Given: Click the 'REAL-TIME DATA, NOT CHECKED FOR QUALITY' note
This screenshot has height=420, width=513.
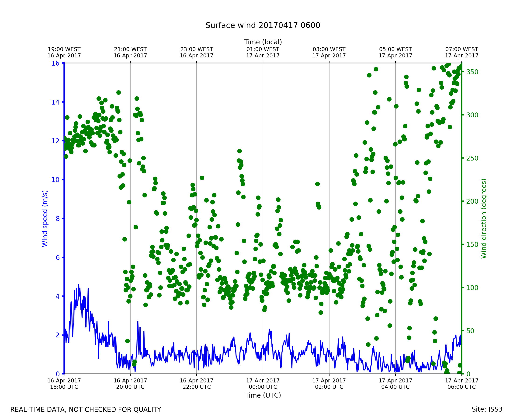Looking at the screenshot, I should tap(86, 409).
